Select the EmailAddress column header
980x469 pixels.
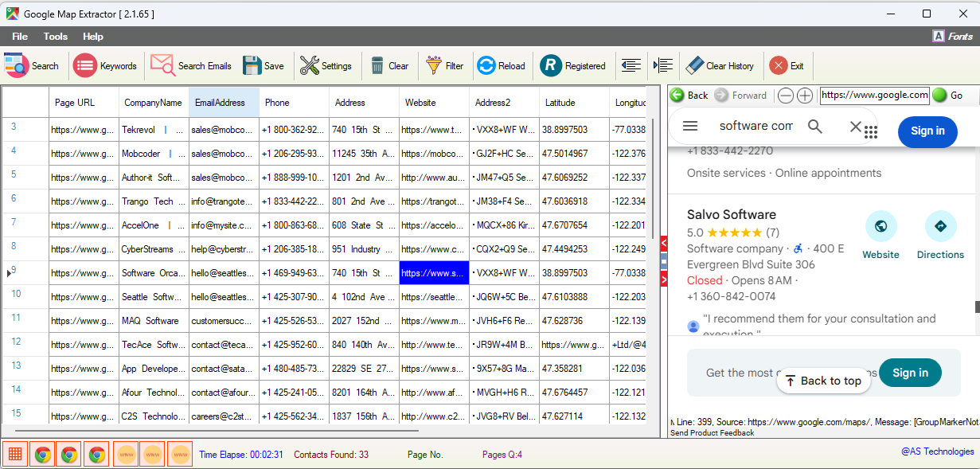point(224,103)
